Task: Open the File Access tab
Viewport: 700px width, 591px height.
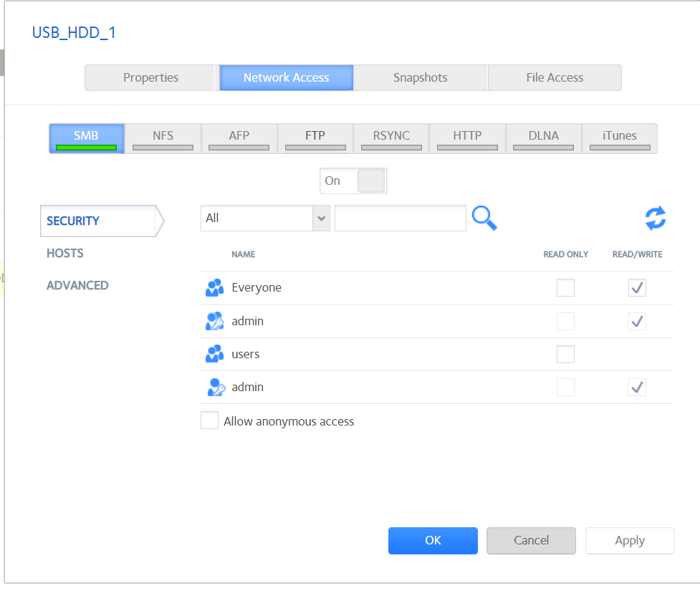Action: [555, 77]
